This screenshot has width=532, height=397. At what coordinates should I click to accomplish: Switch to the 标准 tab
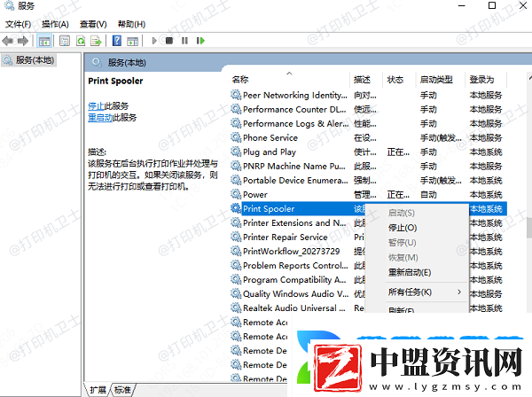(x=122, y=390)
